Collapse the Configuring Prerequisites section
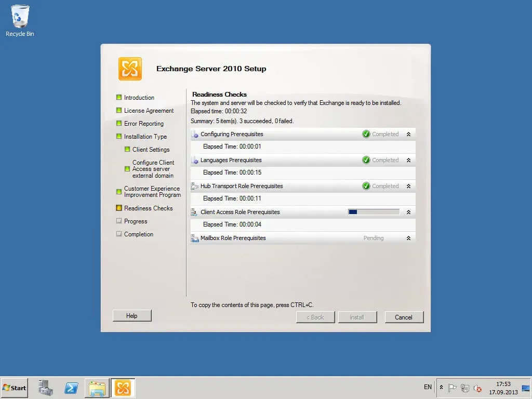The width and height of the screenshot is (532, 399). click(408, 135)
